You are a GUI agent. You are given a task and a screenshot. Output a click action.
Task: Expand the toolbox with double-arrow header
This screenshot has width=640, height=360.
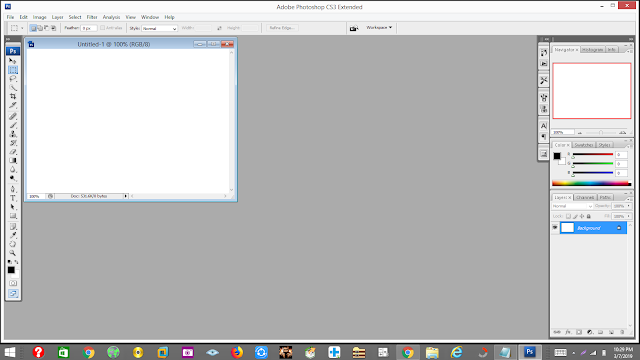click(x=8, y=39)
